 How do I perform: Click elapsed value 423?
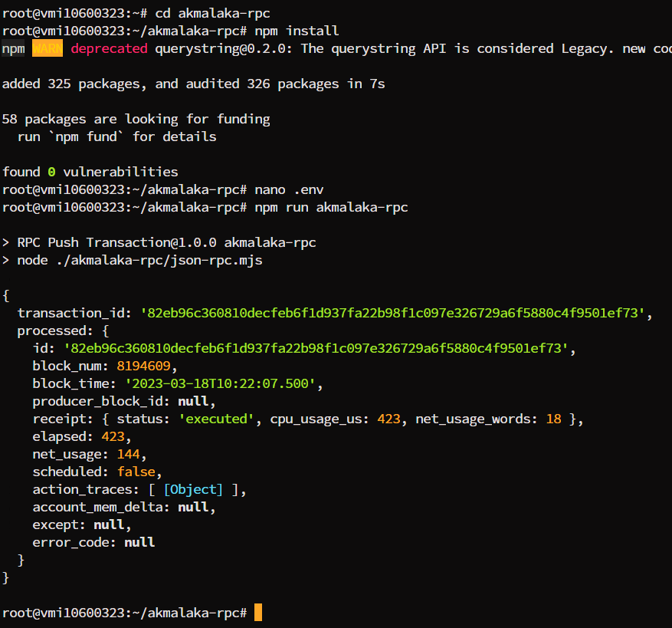tap(113, 436)
